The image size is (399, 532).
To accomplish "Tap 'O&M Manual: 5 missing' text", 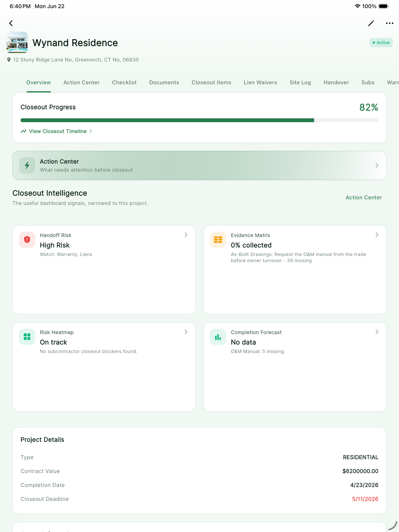I will pyautogui.click(x=257, y=352).
